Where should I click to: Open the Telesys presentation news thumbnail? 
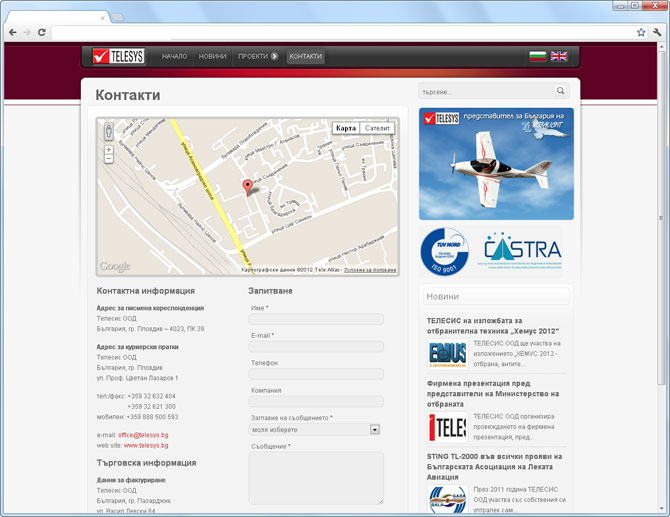tap(447, 427)
